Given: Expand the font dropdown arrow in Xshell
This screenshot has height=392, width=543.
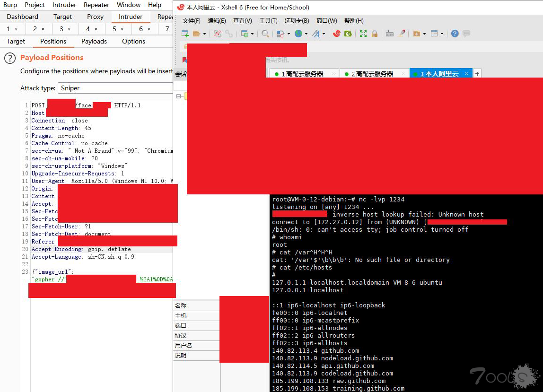Looking at the screenshot, I should tap(324, 34).
